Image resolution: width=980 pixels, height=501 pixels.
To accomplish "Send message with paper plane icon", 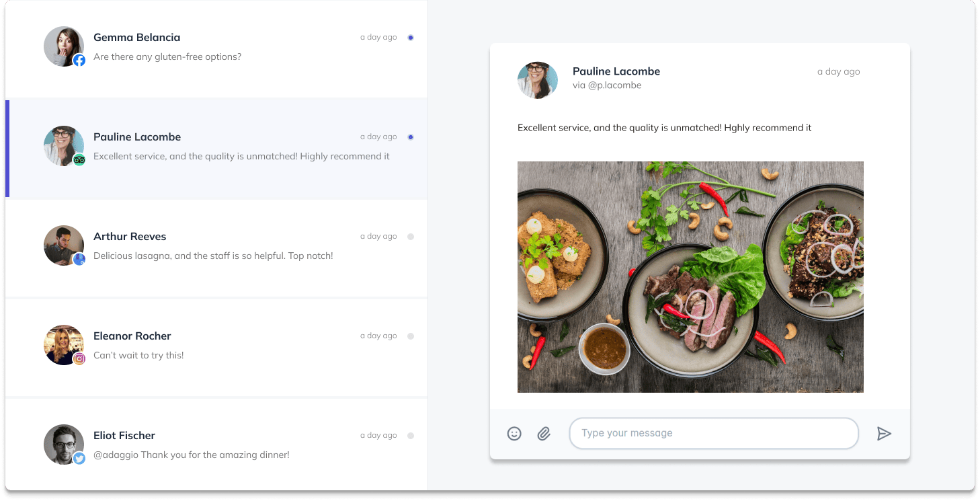I will (884, 434).
